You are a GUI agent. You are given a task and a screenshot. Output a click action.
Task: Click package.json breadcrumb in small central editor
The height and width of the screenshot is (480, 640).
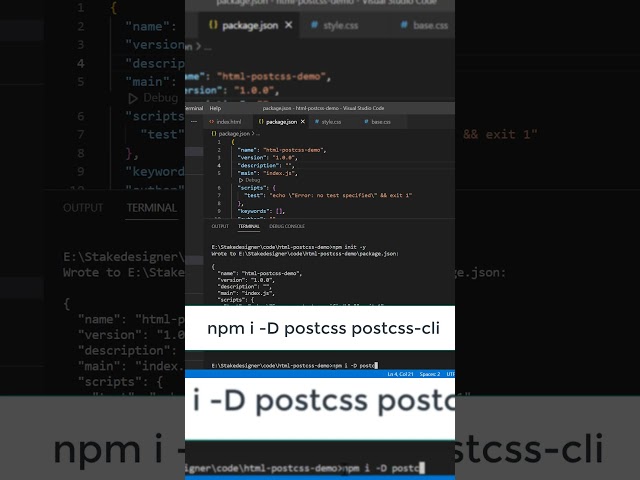(234, 133)
